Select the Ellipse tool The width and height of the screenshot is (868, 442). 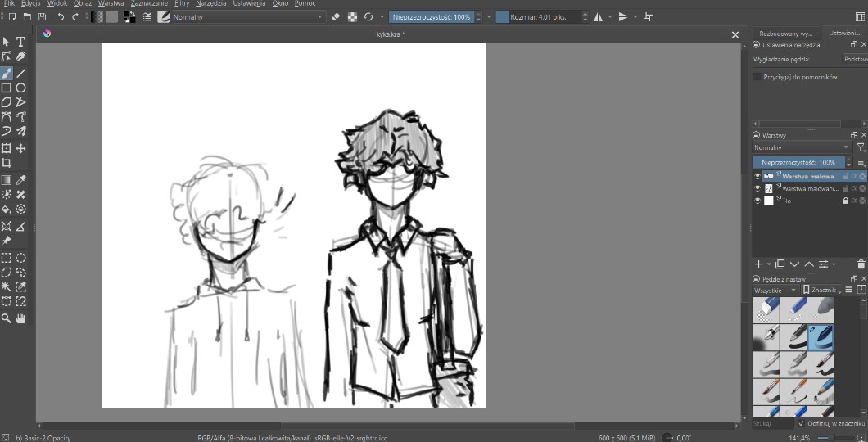[x=21, y=88]
